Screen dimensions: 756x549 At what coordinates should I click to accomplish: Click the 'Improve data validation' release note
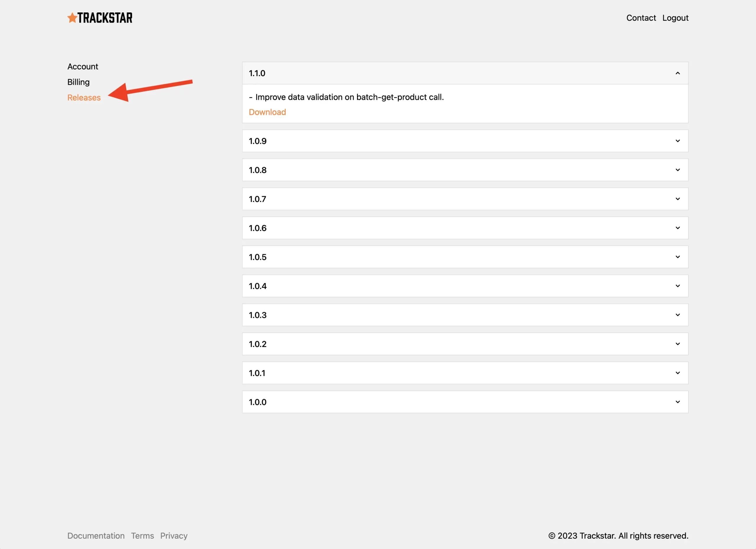[346, 97]
